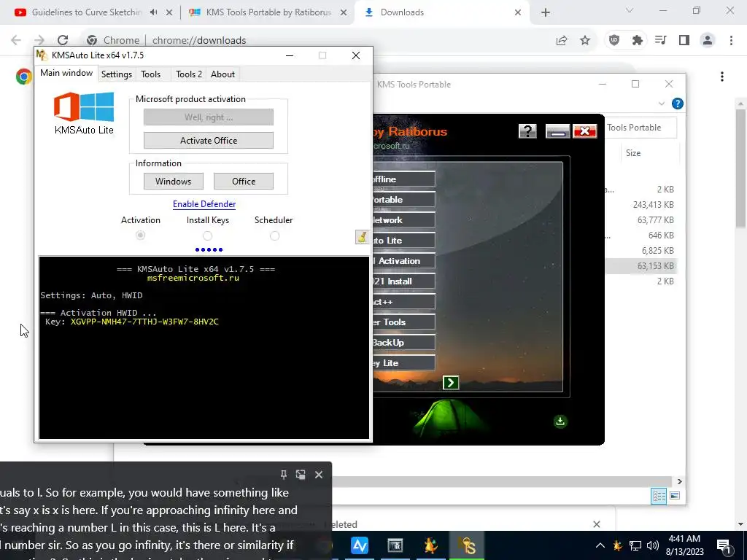Open the Tools 2 tab
Screen dimensions: 747x560
coord(189,74)
